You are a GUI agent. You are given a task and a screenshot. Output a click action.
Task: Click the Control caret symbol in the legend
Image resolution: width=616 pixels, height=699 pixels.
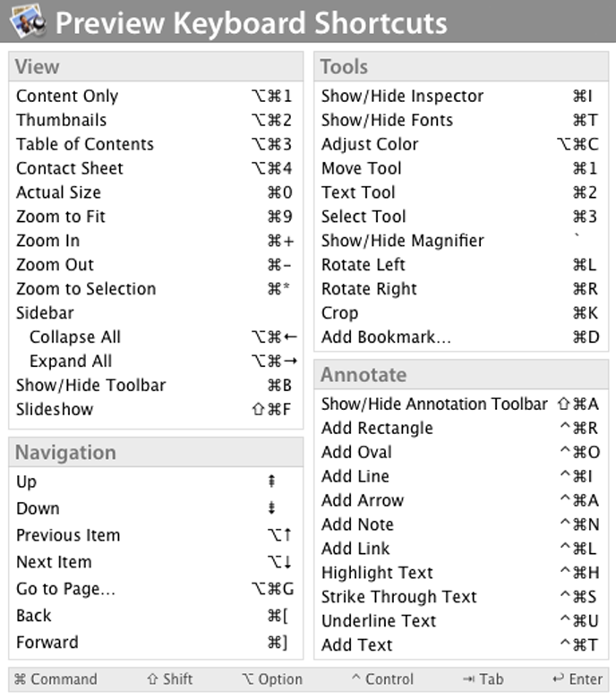pos(355,679)
